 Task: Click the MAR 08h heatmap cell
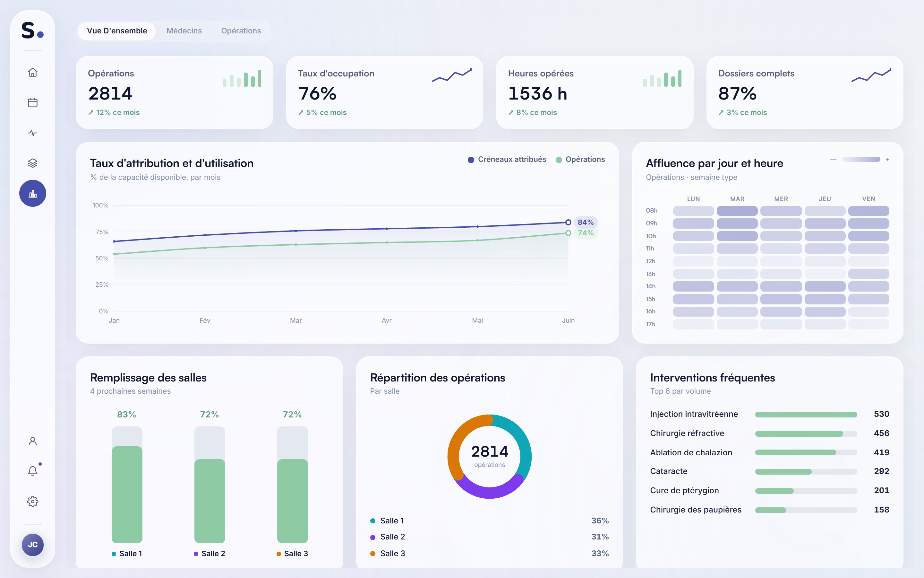(x=737, y=211)
